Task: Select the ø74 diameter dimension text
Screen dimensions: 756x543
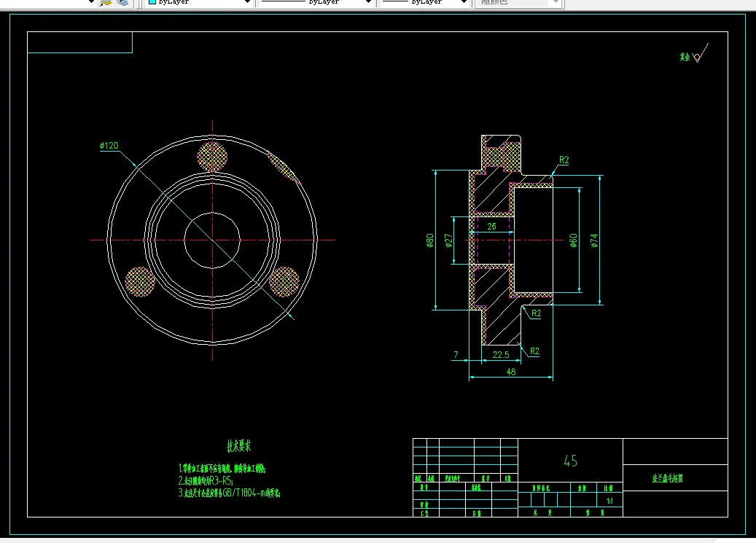Action: (594, 240)
